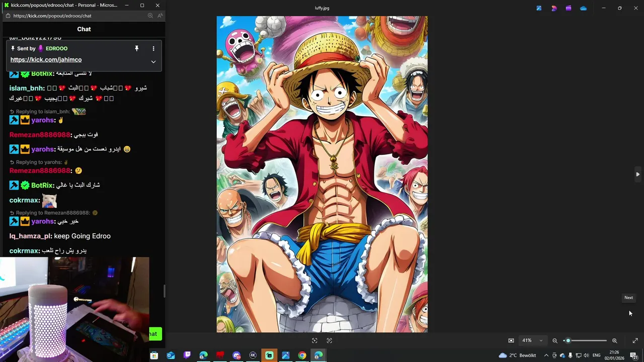Enter full screen view in Photos
Image resolution: width=644 pixels, height=362 pixels.
635,340
